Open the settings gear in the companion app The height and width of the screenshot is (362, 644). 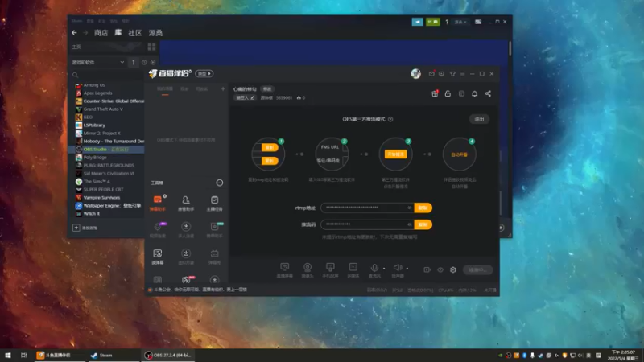tap(453, 269)
